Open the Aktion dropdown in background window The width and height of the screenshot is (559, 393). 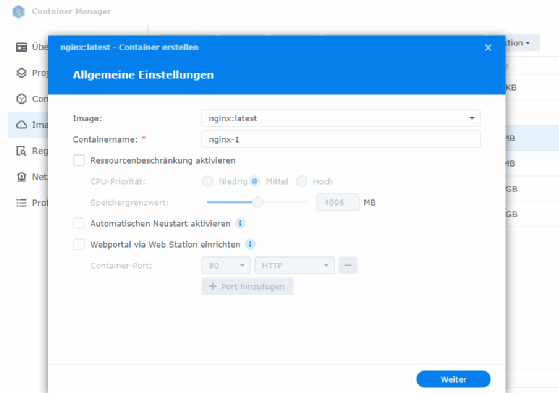pos(522,43)
